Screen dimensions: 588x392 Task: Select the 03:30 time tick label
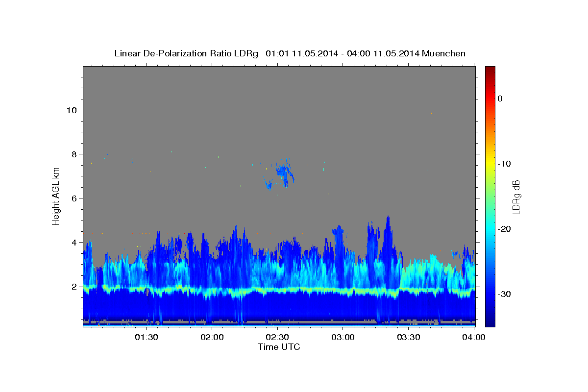[409, 337]
